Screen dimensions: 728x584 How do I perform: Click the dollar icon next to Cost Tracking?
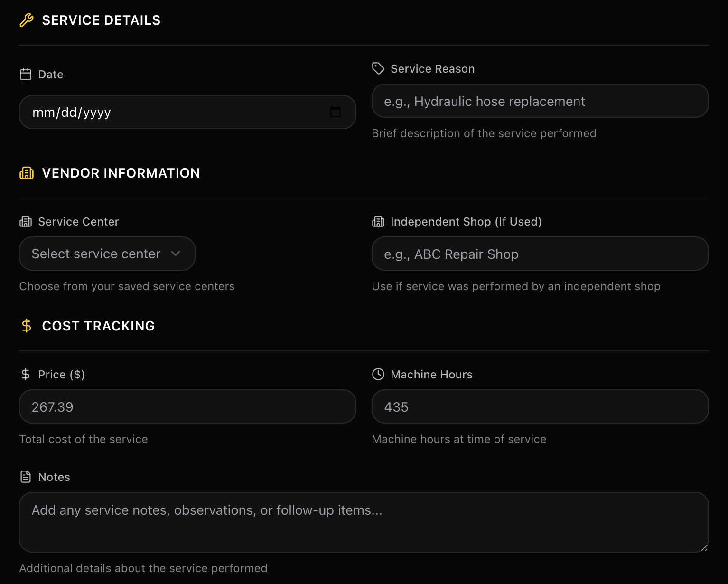26,326
